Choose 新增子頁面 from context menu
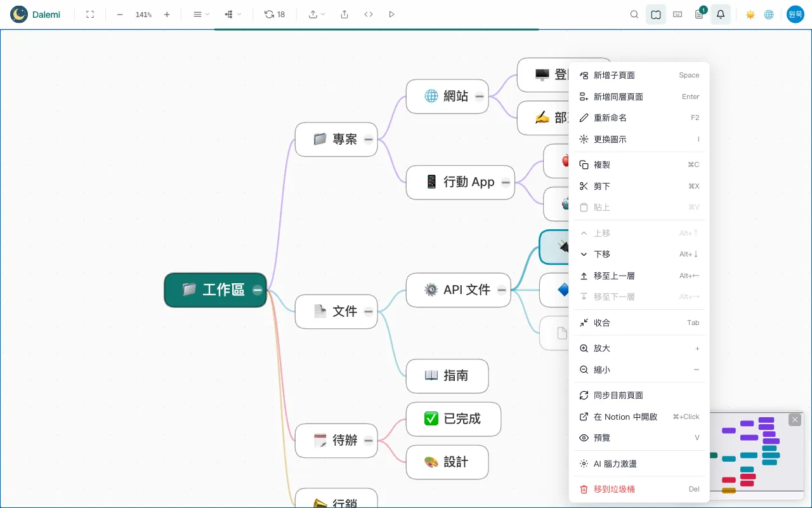 point(639,75)
